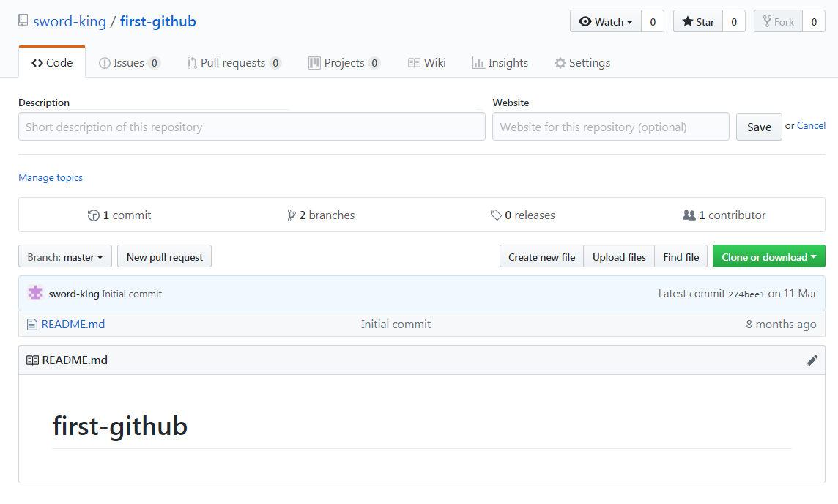Click the book icon in README.md header

(x=33, y=360)
